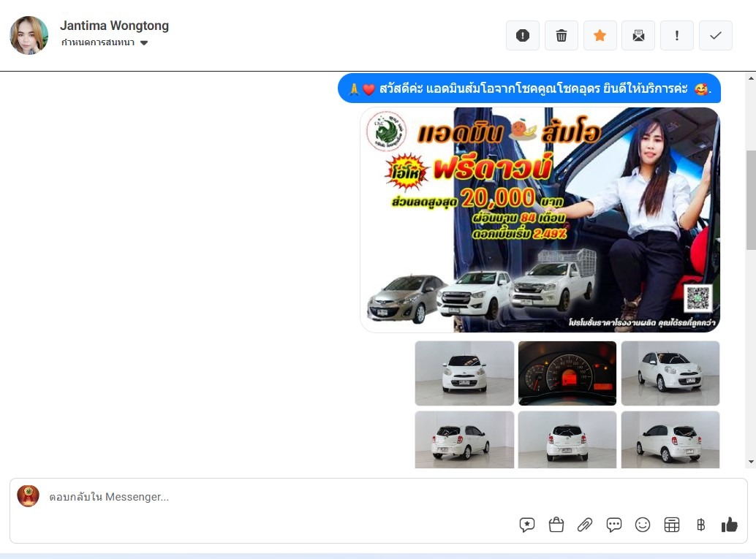Open the speech bubble with dots icon
The height and width of the screenshot is (559, 756).
(614, 525)
